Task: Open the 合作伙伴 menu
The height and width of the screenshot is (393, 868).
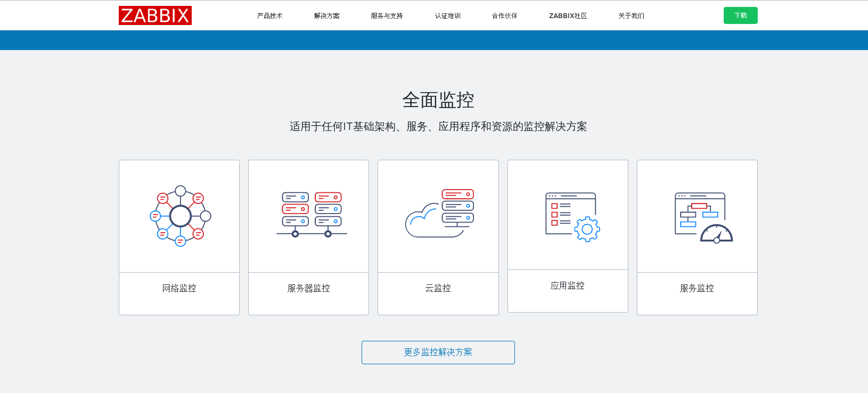Action: click(504, 16)
